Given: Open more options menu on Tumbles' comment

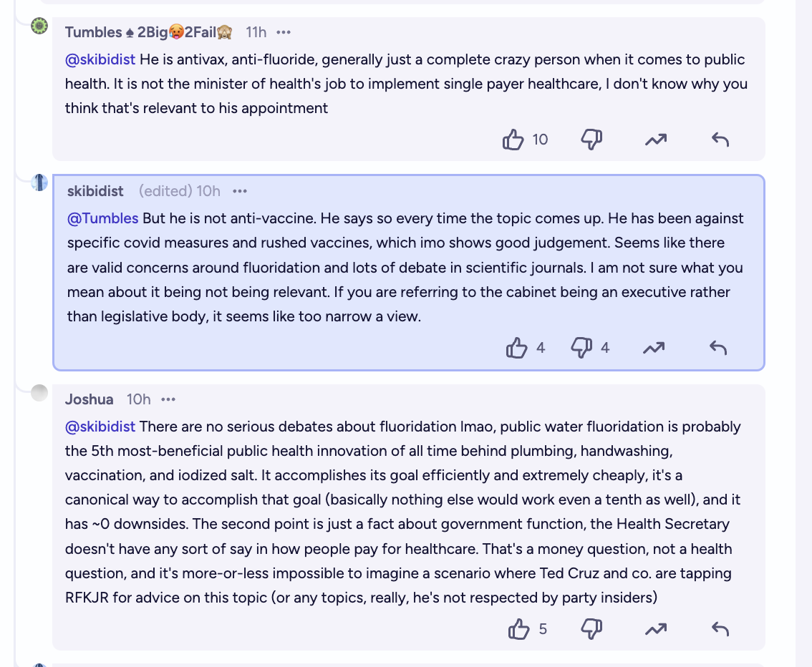Looking at the screenshot, I should 284,32.
